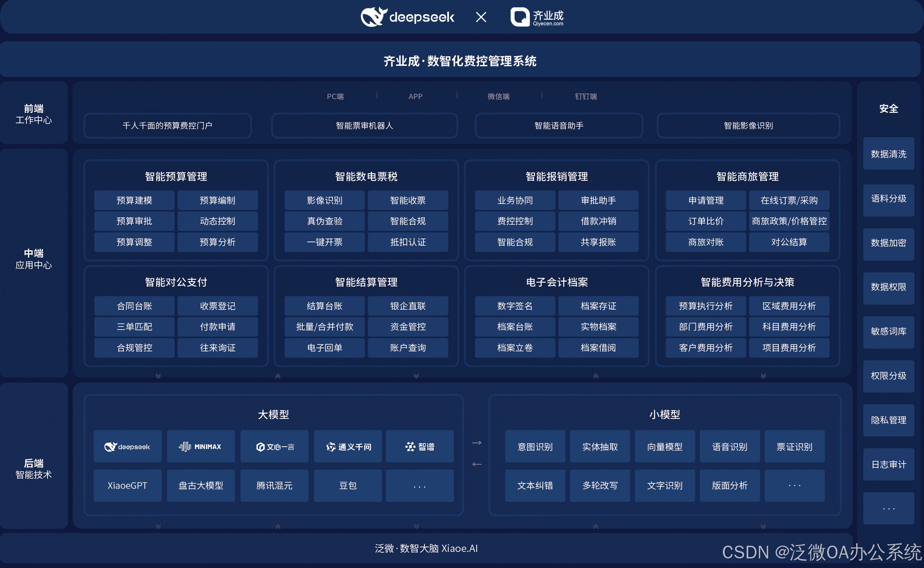Open 数据清洗 in the security sidebar
Viewport: 924px width, 568px height.
click(888, 154)
